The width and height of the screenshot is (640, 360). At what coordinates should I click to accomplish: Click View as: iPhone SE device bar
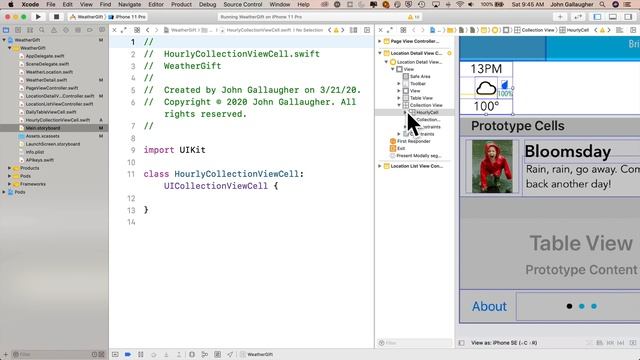pyautogui.click(x=504, y=343)
